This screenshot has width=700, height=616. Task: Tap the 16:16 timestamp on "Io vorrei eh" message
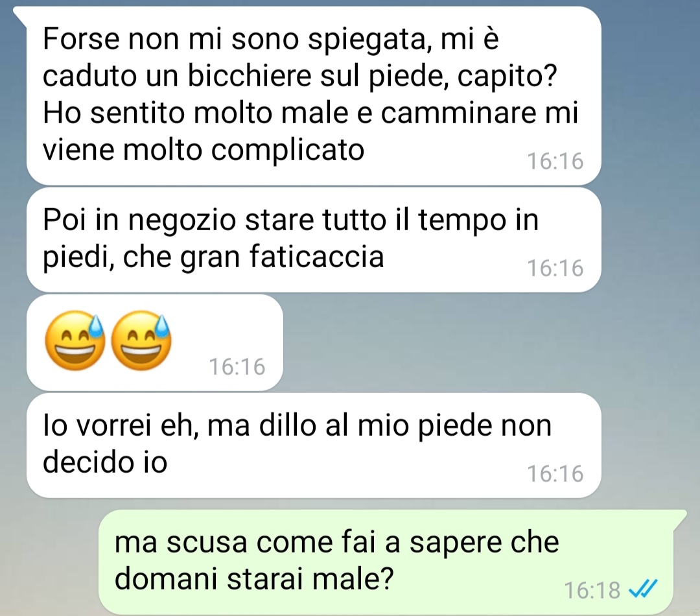tap(555, 473)
